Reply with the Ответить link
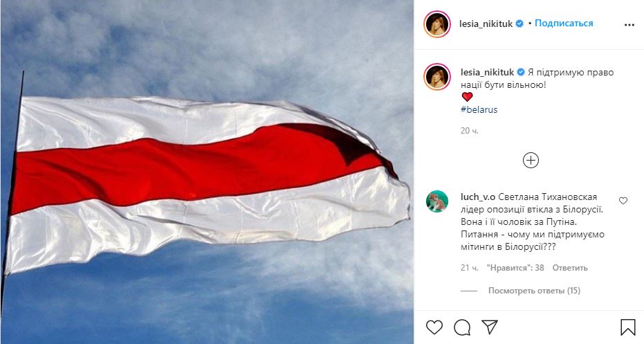 [570, 268]
